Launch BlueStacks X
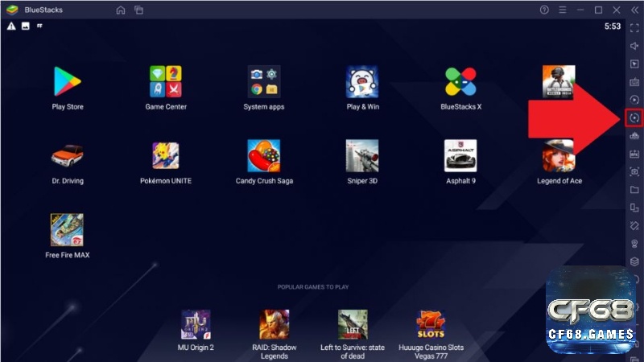644x362 pixels. [x=460, y=81]
